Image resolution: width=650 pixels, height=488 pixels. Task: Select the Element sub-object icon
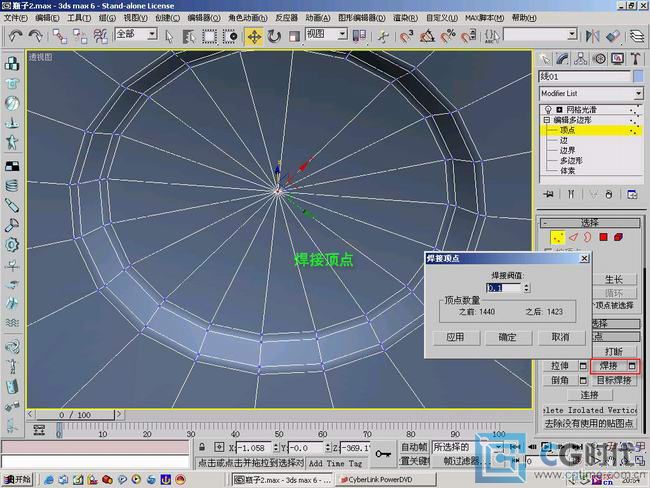pos(618,237)
